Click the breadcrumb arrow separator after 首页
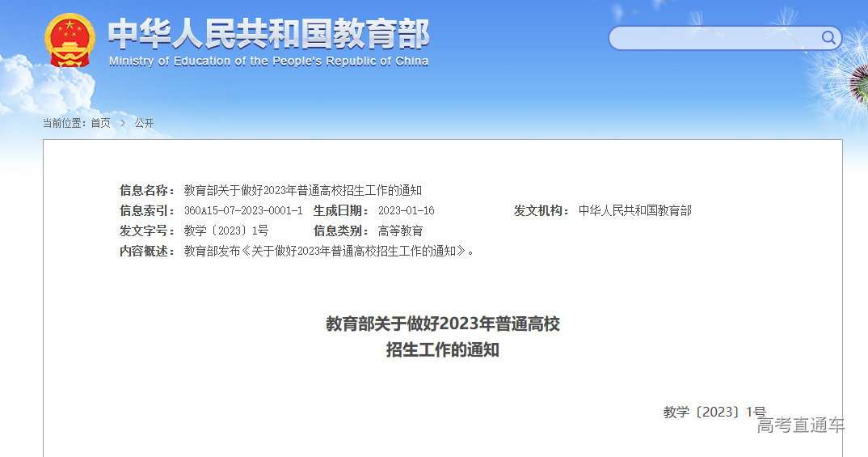The height and width of the screenshot is (457, 868). click(x=123, y=123)
